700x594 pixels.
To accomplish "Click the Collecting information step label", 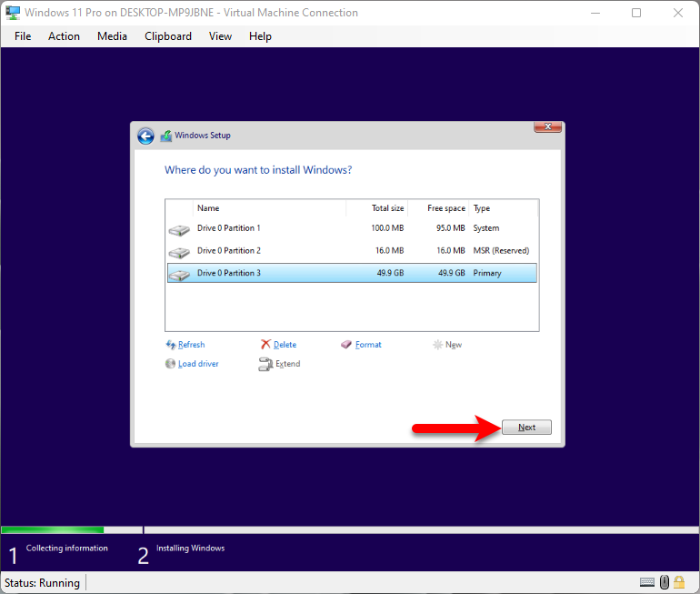I will click(x=67, y=548).
